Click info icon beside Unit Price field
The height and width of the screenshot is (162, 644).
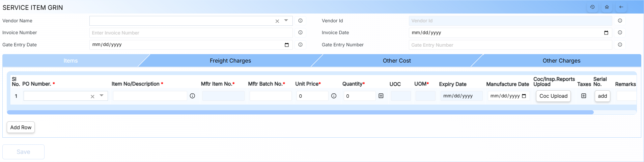pos(334,96)
